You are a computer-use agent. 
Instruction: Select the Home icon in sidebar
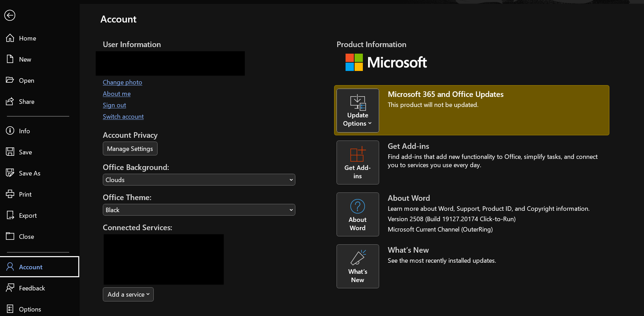(x=10, y=38)
